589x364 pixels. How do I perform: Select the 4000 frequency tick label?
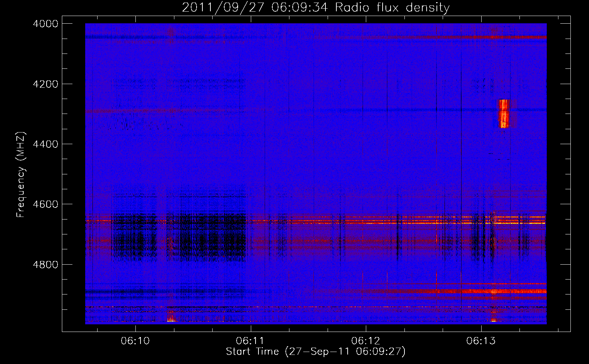pyautogui.click(x=46, y=24)
